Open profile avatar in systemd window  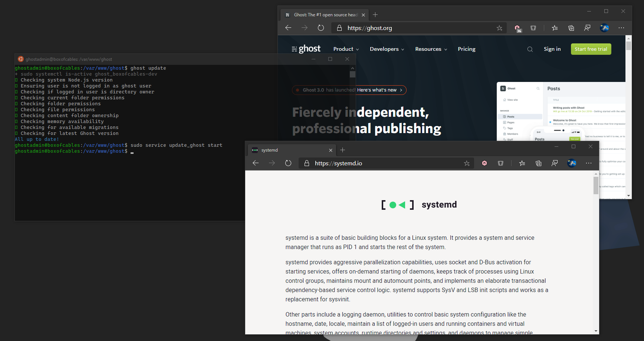(x=572, y=163)
